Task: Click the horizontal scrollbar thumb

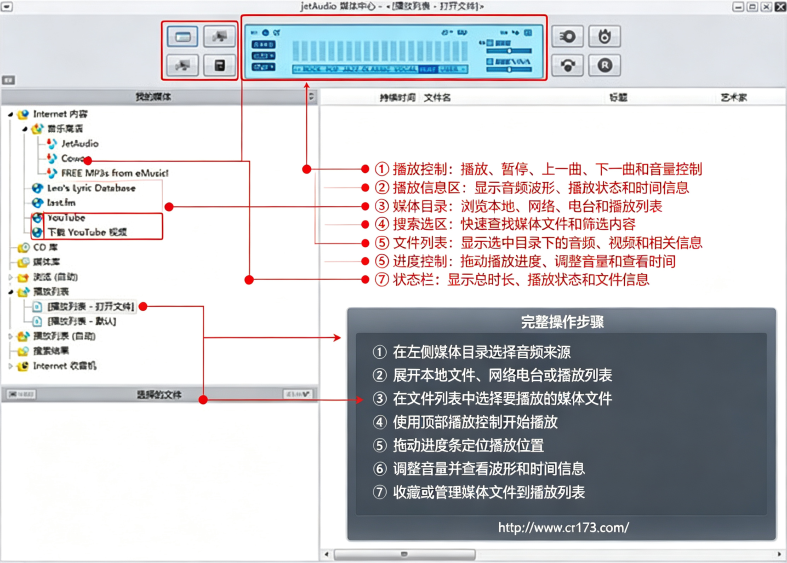Action: (x=405, y=554)
